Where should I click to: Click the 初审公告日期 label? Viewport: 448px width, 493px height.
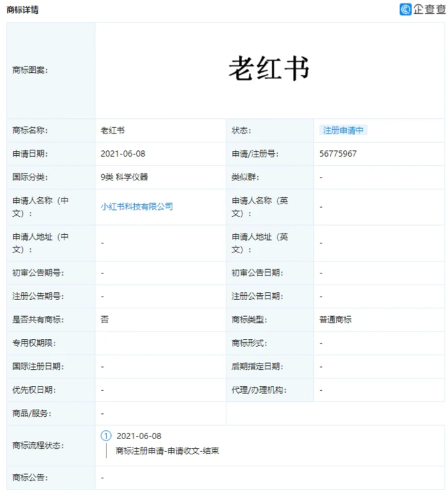257,273
